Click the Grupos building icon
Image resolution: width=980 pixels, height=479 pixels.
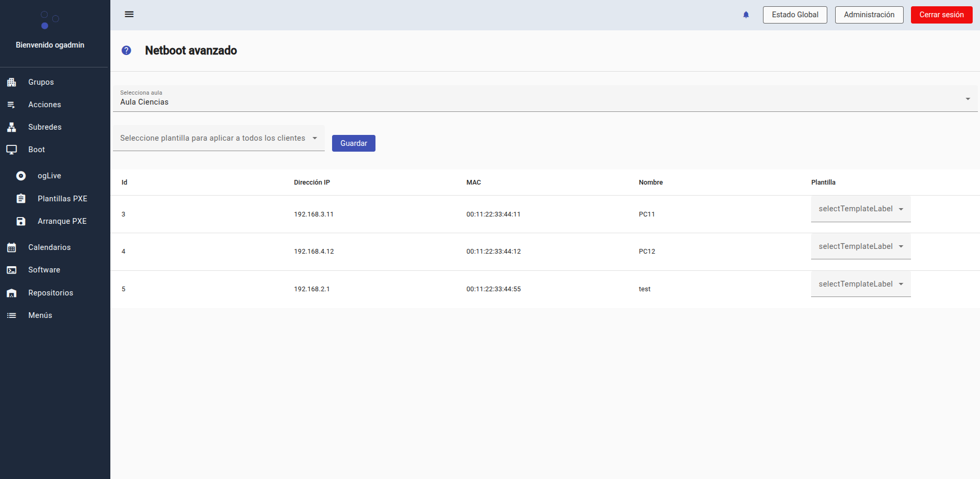pos(12,82)
